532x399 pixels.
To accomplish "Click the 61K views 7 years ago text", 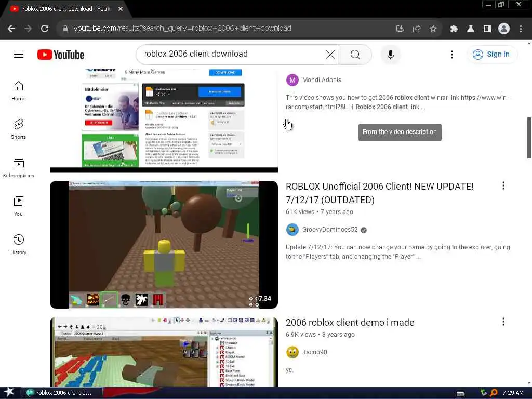I will 320,212.
